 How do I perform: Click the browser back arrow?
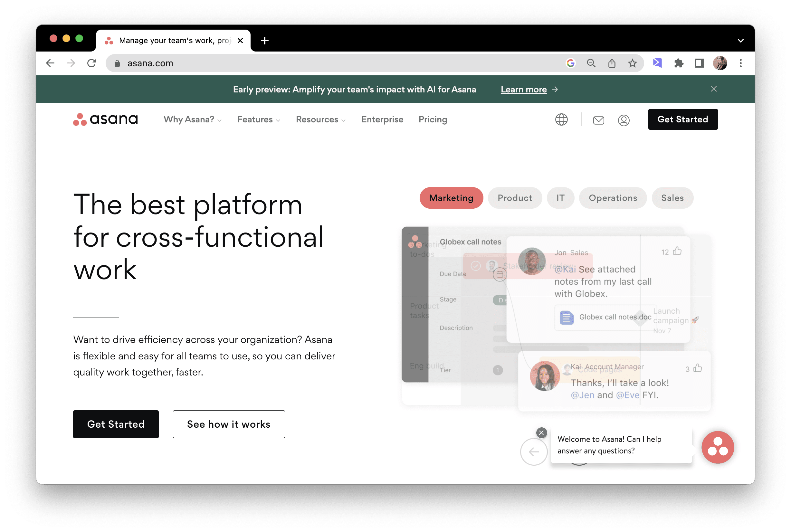coord(50,63)
